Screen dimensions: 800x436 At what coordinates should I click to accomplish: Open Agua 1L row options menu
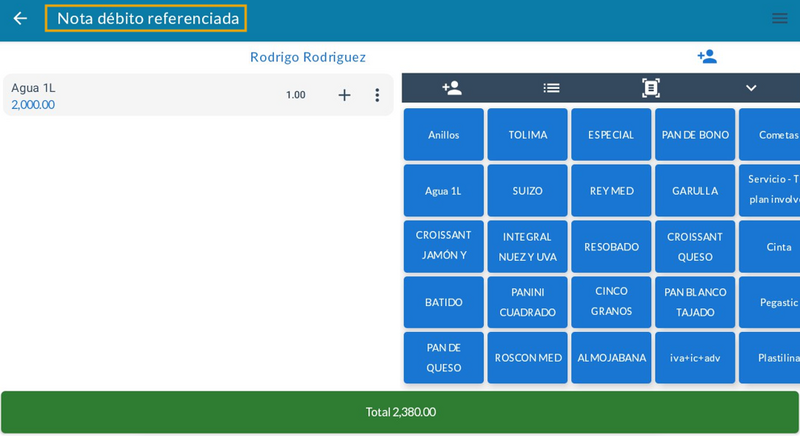click(x=377, y=95)
